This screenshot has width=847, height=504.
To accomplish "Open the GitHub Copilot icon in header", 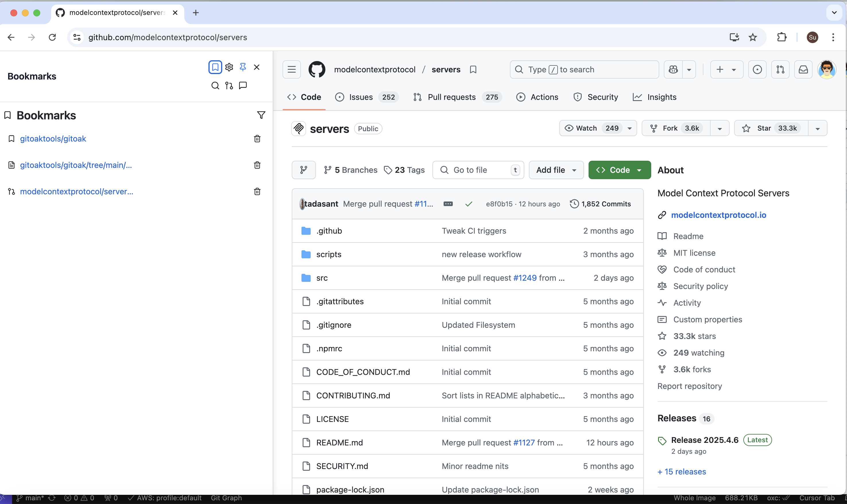I will click(673, 70).
